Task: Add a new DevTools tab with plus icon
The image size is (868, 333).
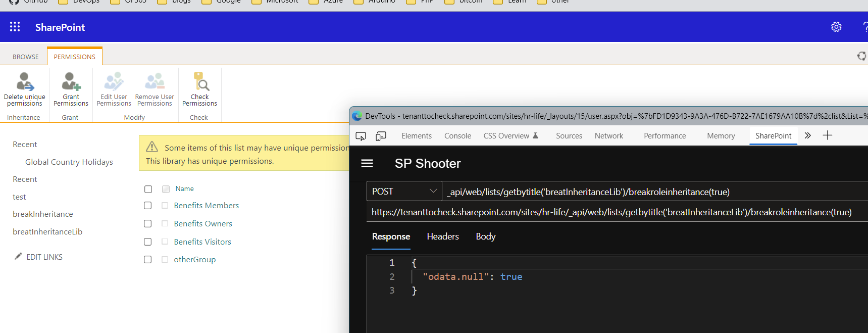Action: 827,135
